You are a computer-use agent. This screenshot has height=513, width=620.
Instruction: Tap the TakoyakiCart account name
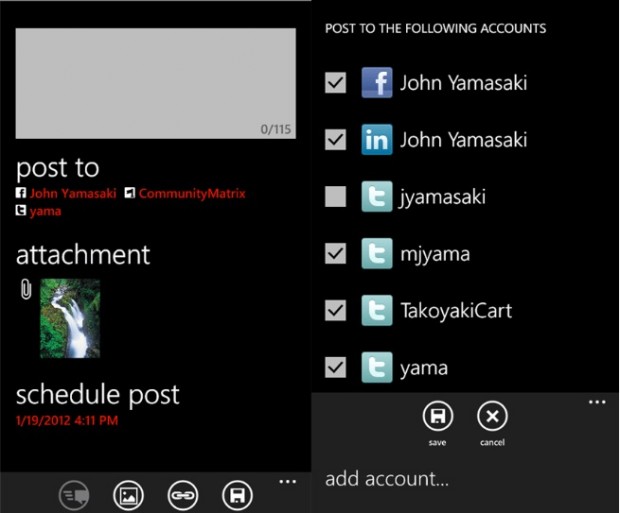click(x=456, y=310)
